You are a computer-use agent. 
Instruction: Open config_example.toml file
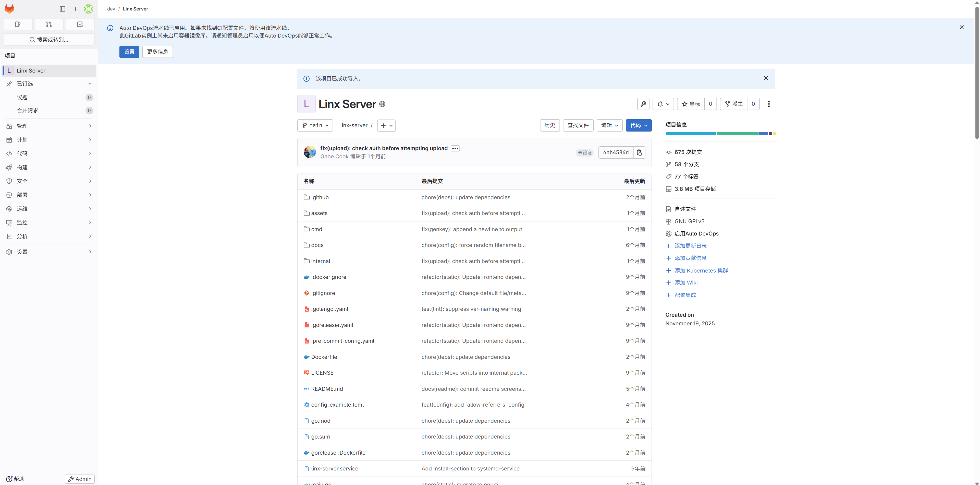click(337, 405)
